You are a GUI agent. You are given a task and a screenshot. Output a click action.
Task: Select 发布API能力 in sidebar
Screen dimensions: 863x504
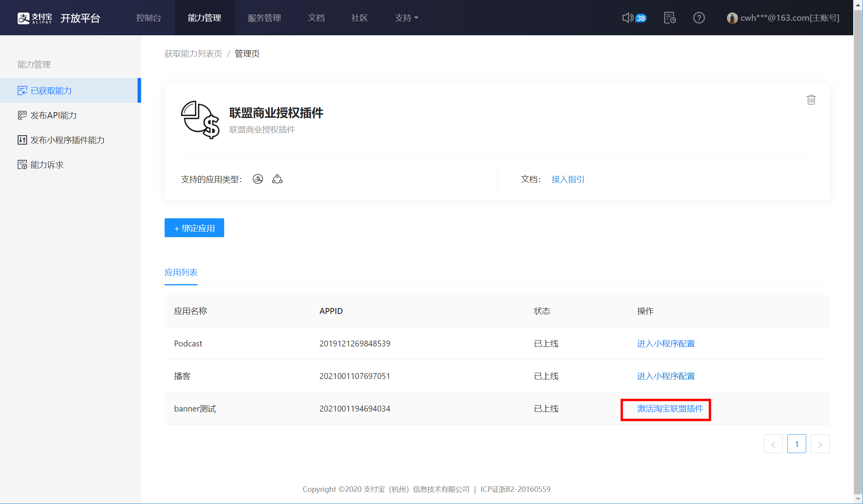pyautogui.click(x=71, y=115)
